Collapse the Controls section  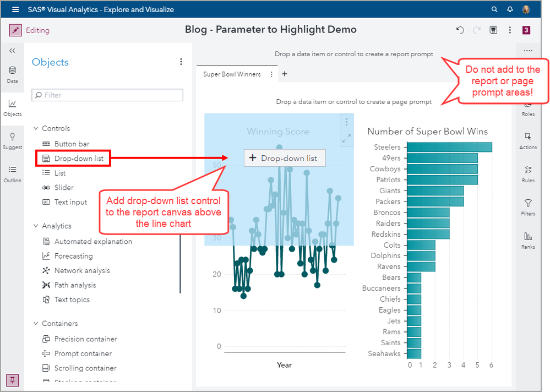point(36,128)
